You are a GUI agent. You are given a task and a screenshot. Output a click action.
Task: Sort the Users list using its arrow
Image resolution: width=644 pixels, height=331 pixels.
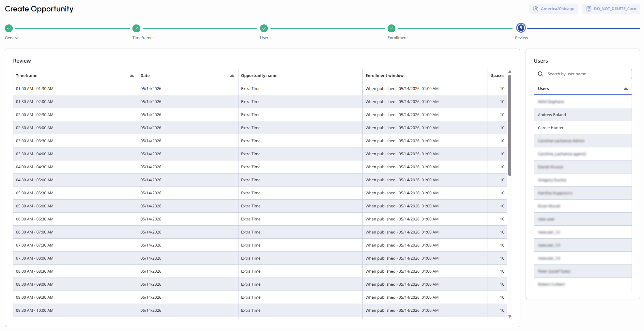[x=626, y=89]
